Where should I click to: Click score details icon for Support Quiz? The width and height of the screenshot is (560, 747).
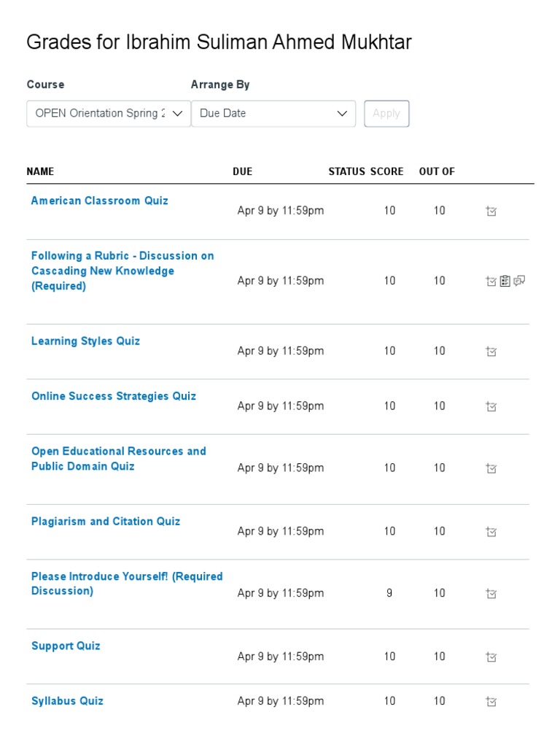[491, 657]
